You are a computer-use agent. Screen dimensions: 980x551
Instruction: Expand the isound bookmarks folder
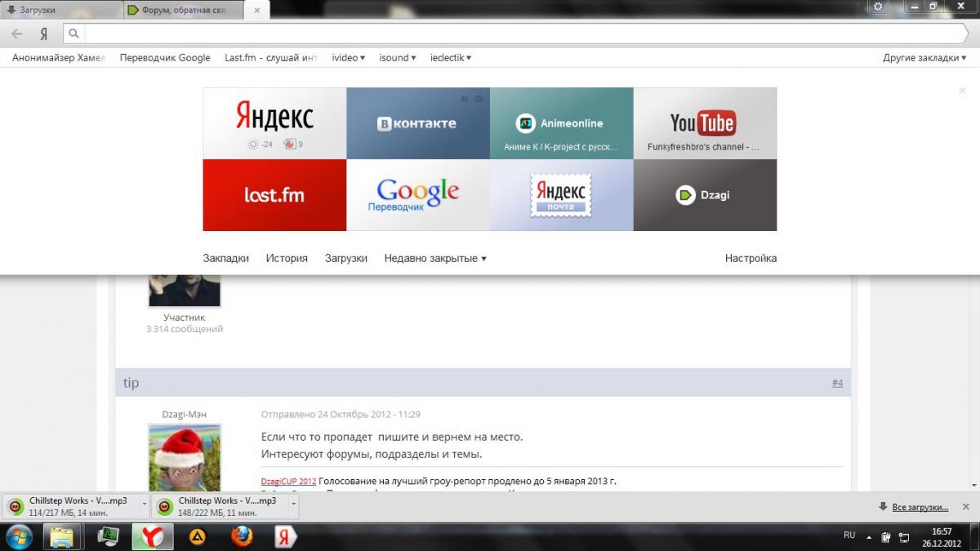coord(397,58)
